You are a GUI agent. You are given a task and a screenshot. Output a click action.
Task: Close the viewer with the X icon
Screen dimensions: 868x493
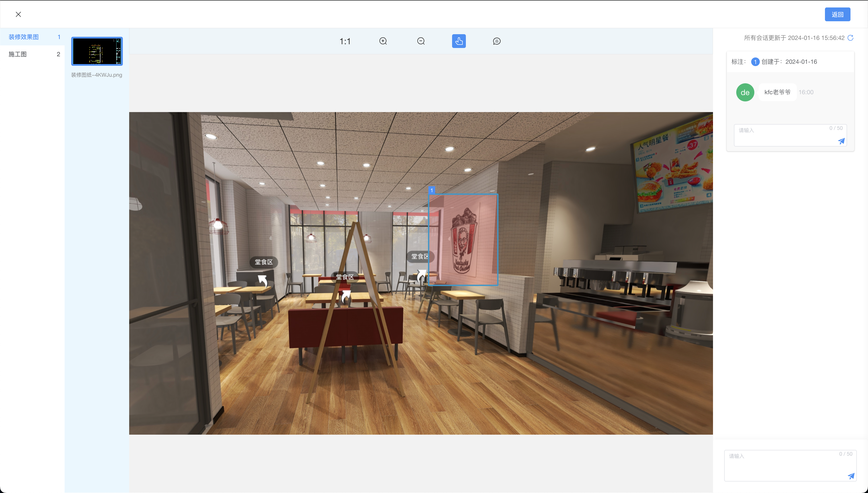click(18, 14)
